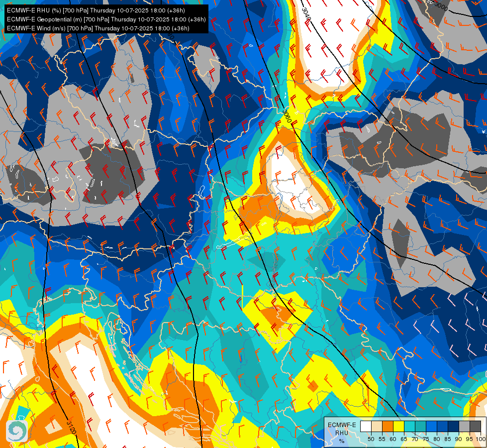The height and width of the screenshot is (448, 487).
Task: Click the 3060 geopotential contour label
Action: click(x=287, y=116)
